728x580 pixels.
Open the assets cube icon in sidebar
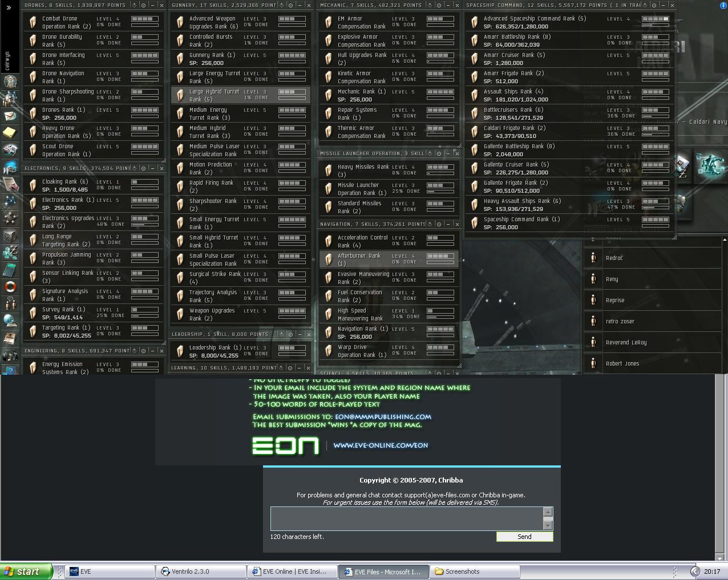[10, 235]
